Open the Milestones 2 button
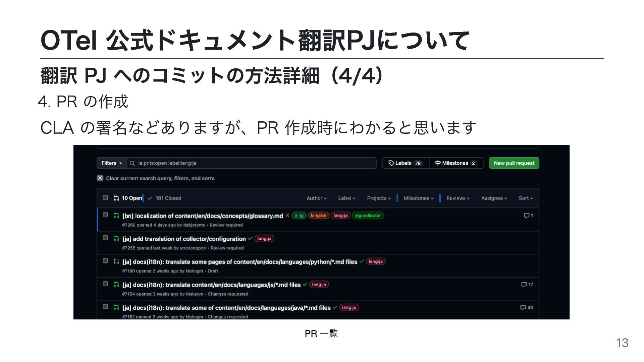Image resolution: width=644 pixels, height=362 pixels. pyautogui.click(x=456, y=163)
